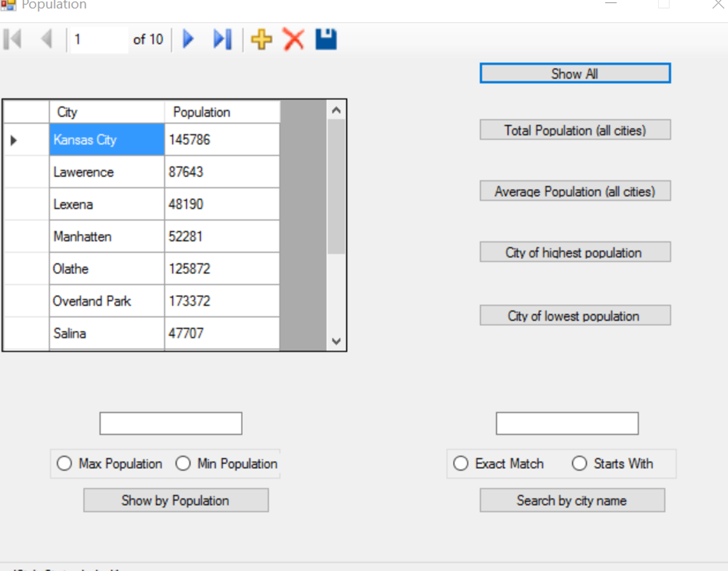
Task: Delete the current record with red X
Action: tap(294, 39)
